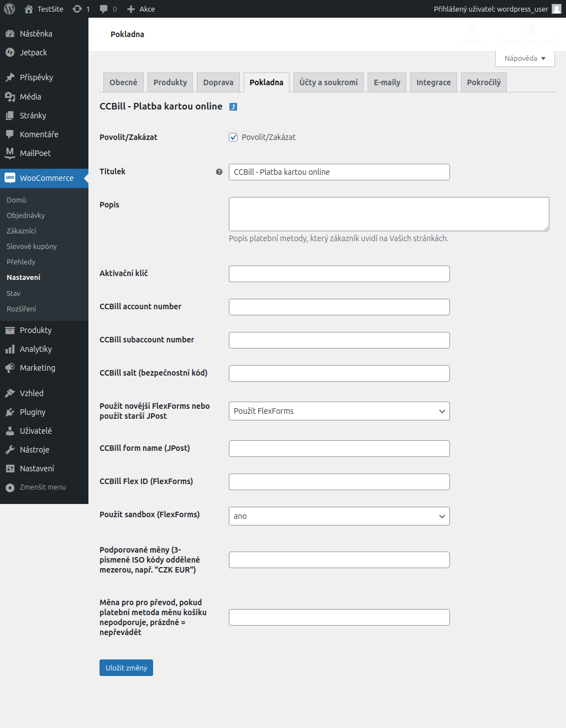The width and height of the screenshot is (566, 728).
Task: Open the updates icon showing 1
Action: click(x=77, y=9)
